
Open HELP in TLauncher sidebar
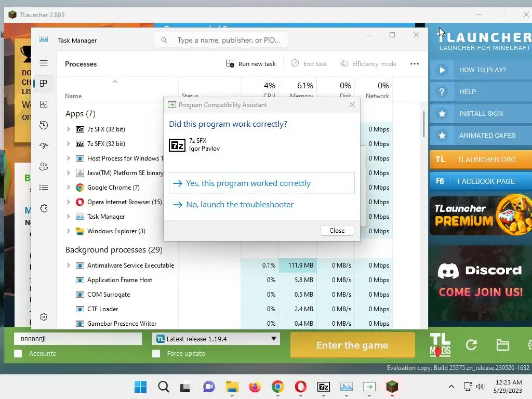481,91
